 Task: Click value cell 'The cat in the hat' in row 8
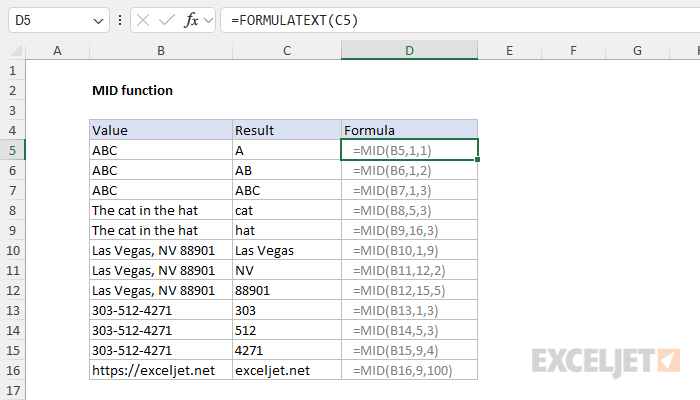pos(161,210)
